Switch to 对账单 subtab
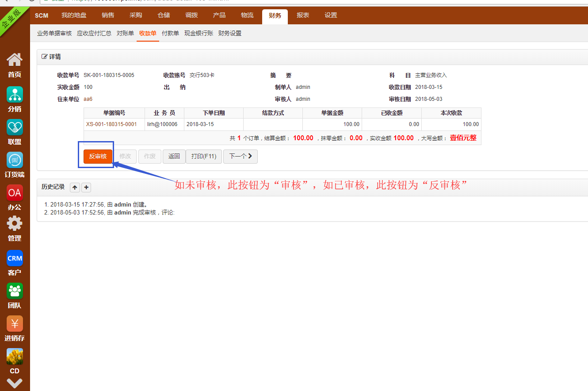The width and height of the screenshot is (588, 391). (125, 34)
